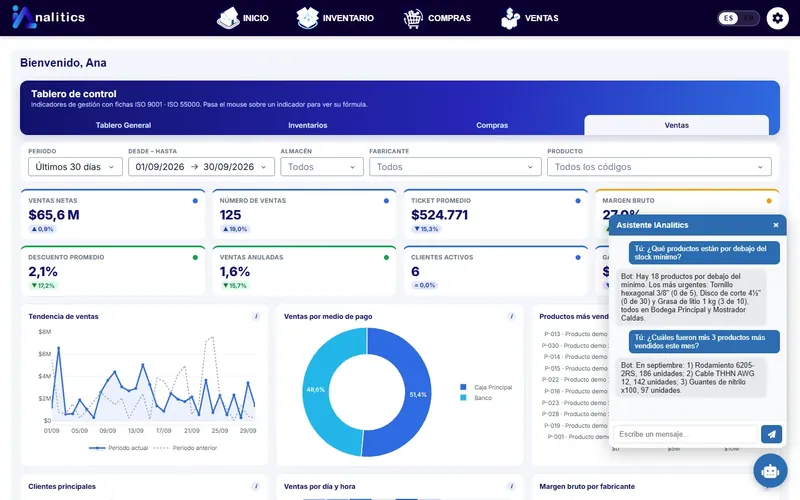The image size is (800, 500).
Task: Show info for Ventas por medio de pago
Action: click(511, 316)
